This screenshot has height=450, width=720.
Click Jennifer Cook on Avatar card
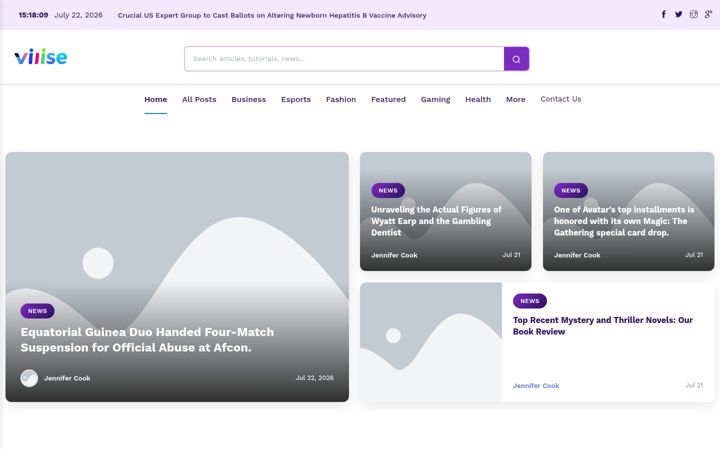click(577, 255)
